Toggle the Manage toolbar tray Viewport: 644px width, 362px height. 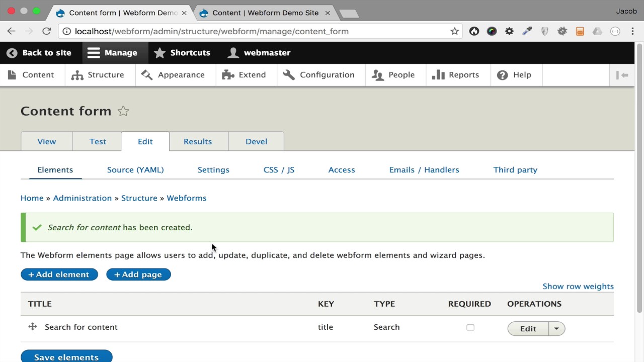pyautogui.click(x=112, y=53)
